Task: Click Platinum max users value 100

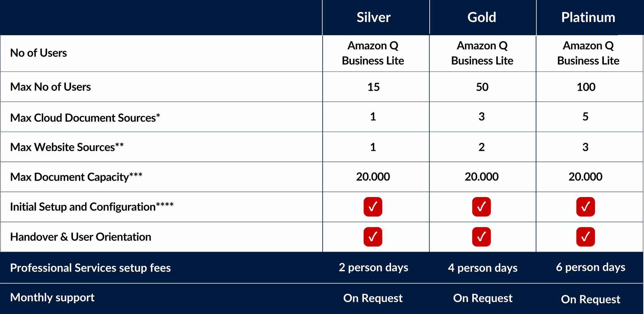Action: tap(586, 87)
